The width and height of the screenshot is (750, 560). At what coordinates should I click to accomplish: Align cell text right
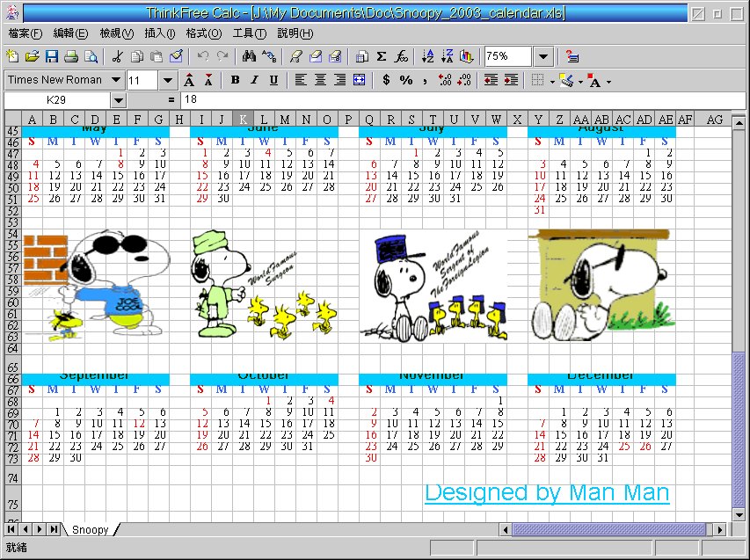click(339, 80)
